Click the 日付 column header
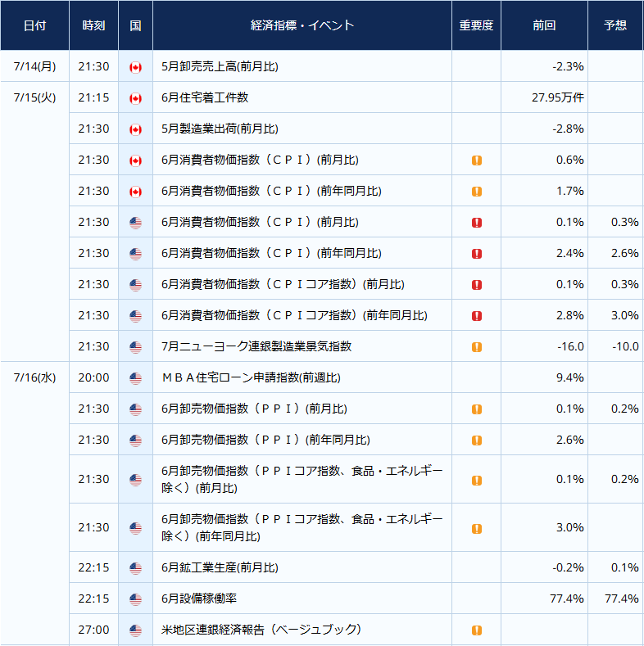Viewport: 644px width, 646px height. [x=34, y=25]
